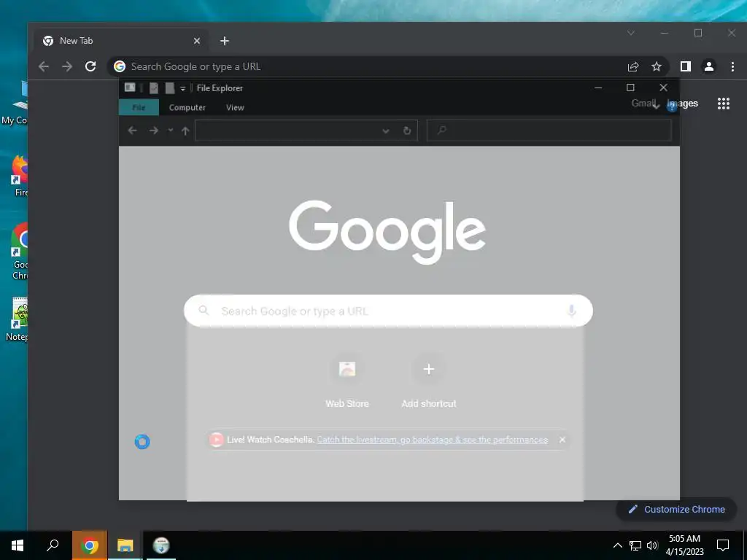Open taskbar search magnifier
Viewport: 747px width, 560px height.
click(53, 545)
